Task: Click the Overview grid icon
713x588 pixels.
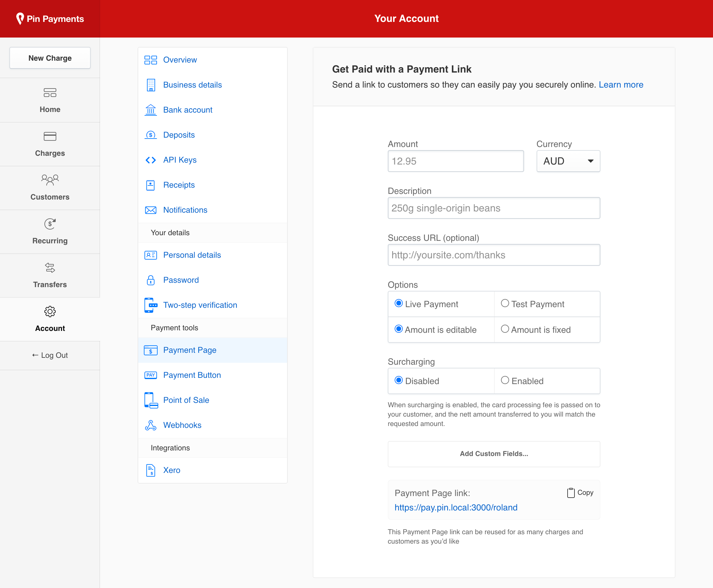Action: 151,60
